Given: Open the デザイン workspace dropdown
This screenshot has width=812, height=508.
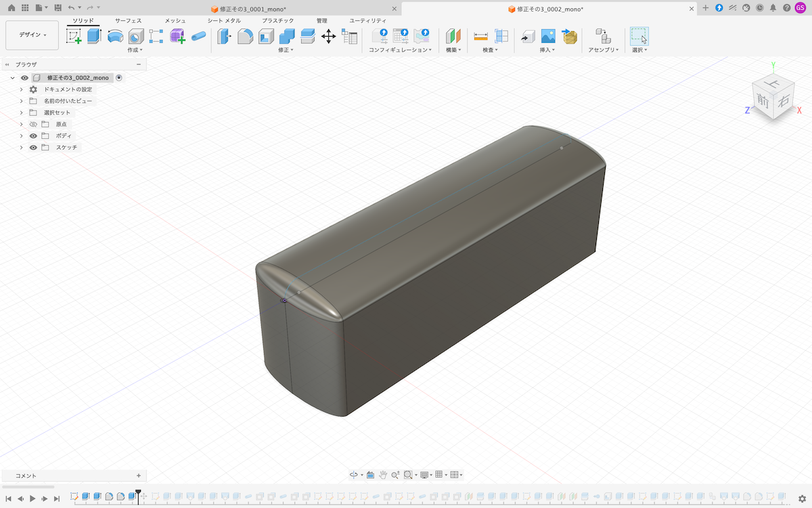Looking at the screenshot, I should pyautogui.click(x=32, y=35).
